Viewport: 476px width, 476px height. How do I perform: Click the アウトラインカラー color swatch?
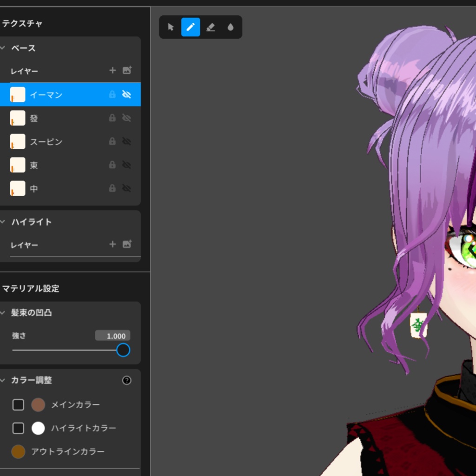18,451
